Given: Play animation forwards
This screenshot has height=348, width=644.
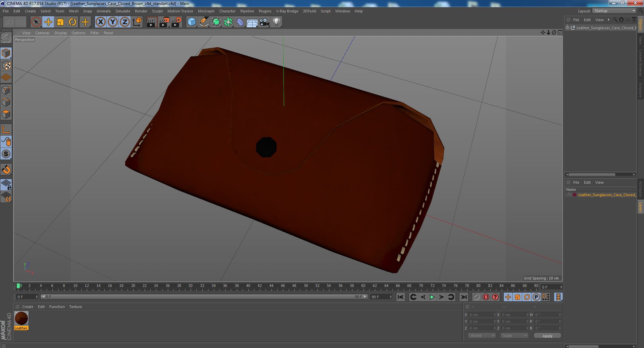Looking at the screenshot, I should [432, 297].
